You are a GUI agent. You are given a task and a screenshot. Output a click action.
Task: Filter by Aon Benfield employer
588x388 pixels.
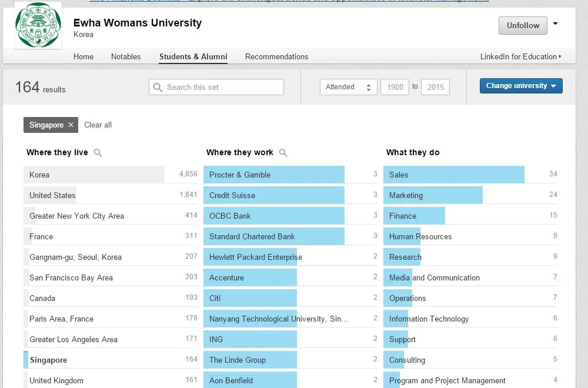[290, 380]
